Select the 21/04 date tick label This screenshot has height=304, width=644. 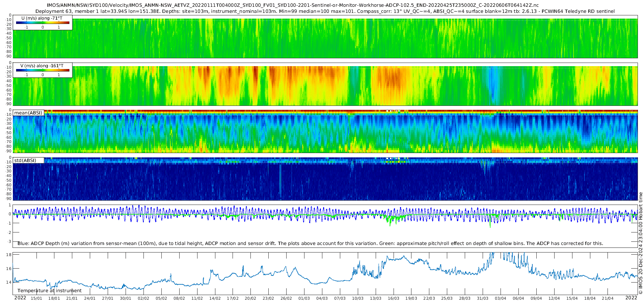tap(608, 298)
